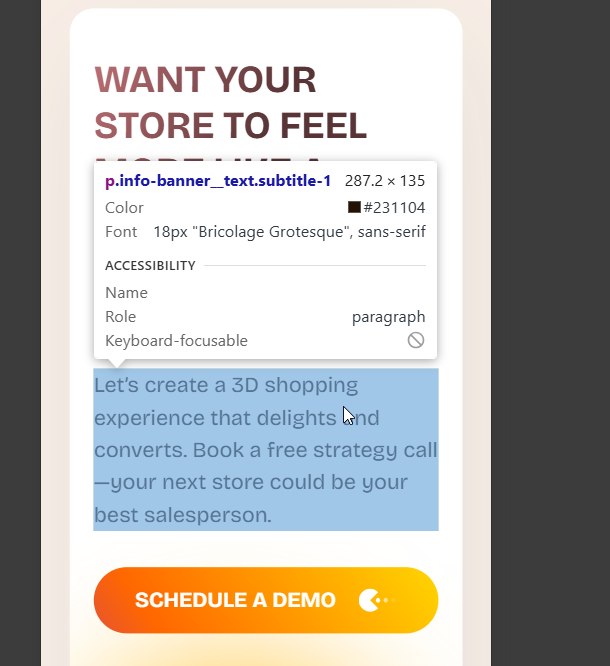Click the Pac-Man icon on demo button
The image size is (610, 666).
tap(370, 600)
